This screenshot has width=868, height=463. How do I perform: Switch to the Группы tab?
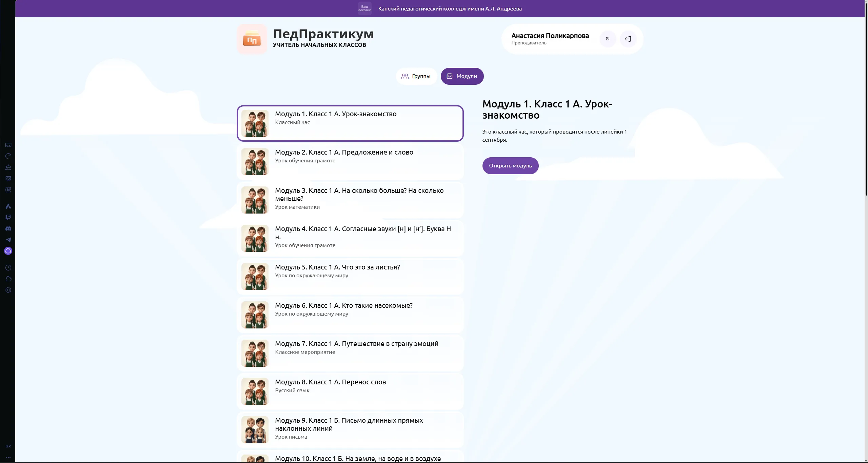coord(416,76)
